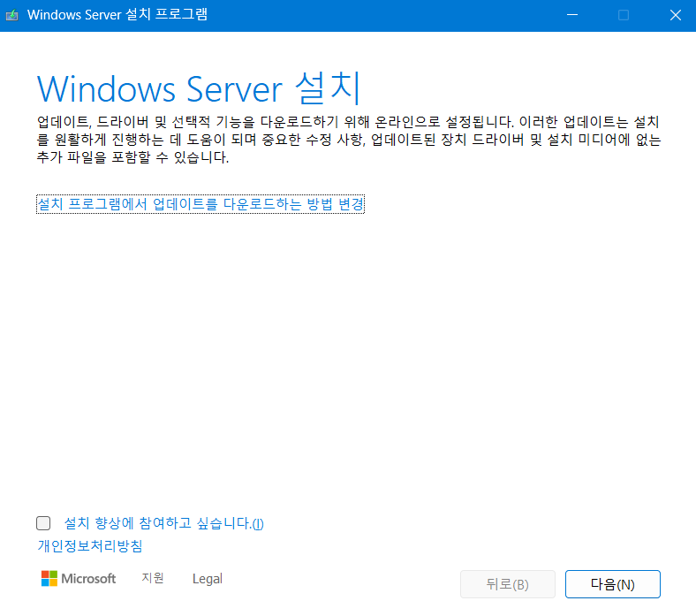The width and height of the screenshot is (696, 616).
Task: Click the 'Windows Server 설치' heading
Action: coord(199,89)
